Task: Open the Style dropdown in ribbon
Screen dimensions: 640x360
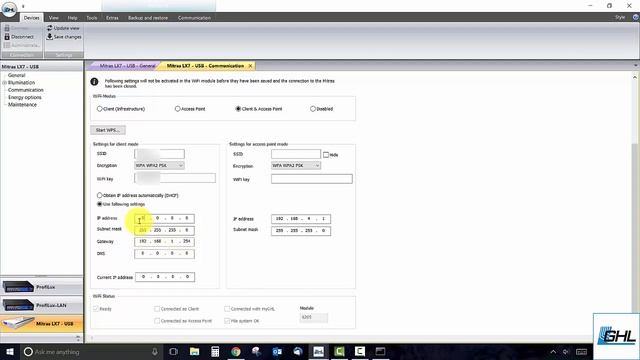Action: (x=620, y=17)
